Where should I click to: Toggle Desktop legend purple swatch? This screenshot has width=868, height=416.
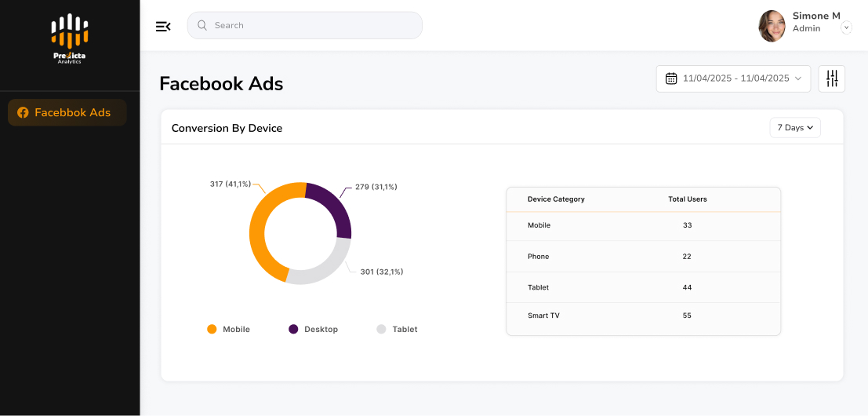click(x=293, y=329)
